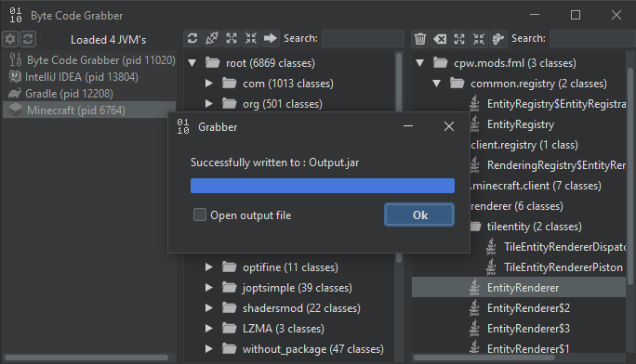Select .minecraft.client (7 classes) folder
The width and height of the screenshot is (636, 364).
coord(536,186)
